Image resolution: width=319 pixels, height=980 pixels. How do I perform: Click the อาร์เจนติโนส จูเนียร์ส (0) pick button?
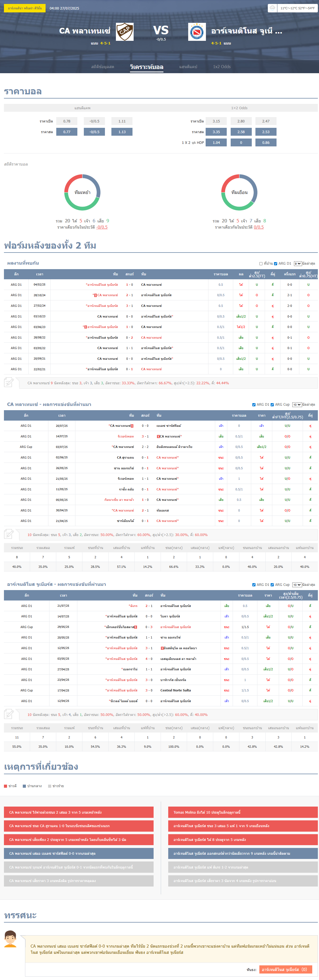286,969
